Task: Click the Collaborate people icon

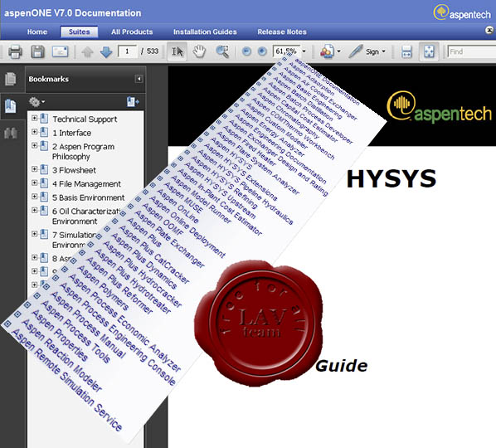Action: 327,51
